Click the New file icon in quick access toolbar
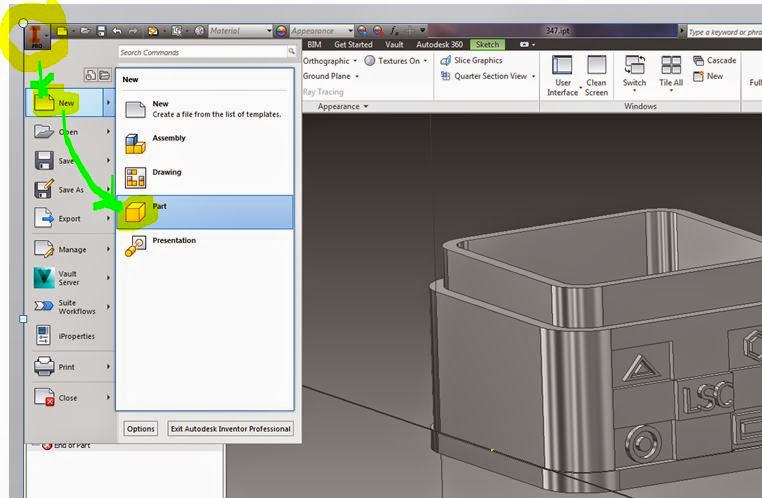Viewport: 762px width, 498px height. pyautogui.click(x=62, y=31)
